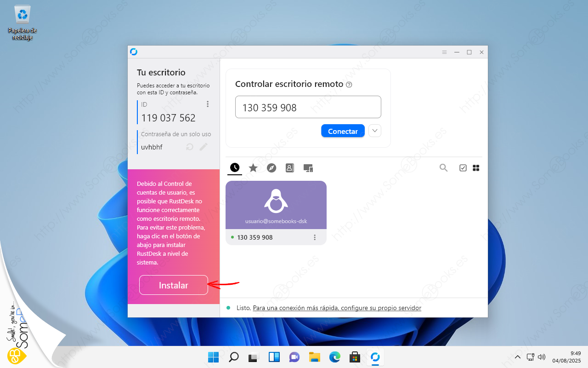Open taskbar Search

(x=234, y=357)
